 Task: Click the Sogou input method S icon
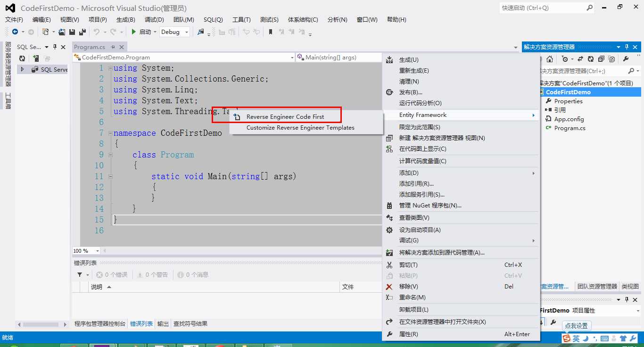(x=566, y=339)
